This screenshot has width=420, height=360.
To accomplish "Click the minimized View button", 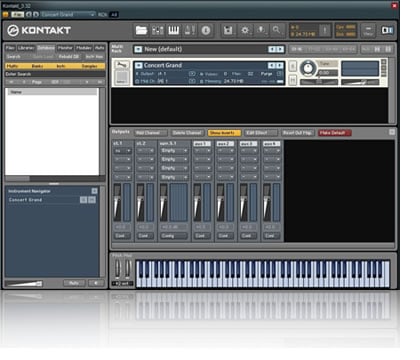I will click(368, 30).
